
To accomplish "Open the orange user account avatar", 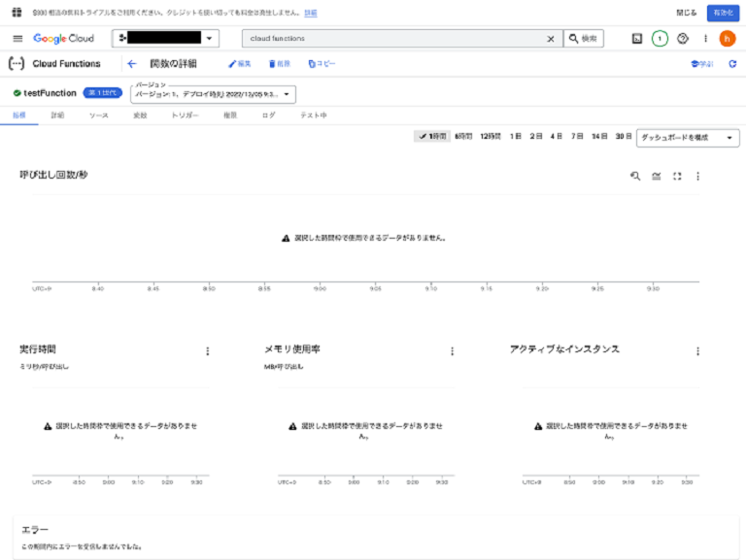I will 727,39.
